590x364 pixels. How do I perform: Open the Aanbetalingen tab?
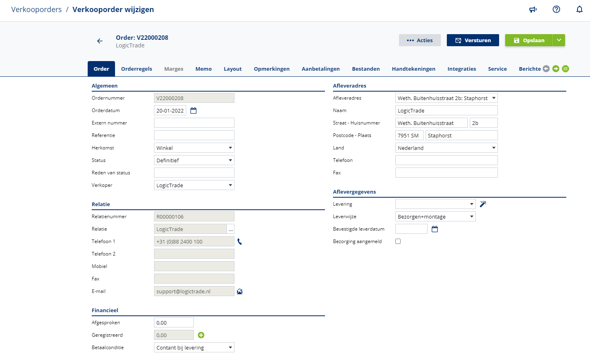(321, 69)
